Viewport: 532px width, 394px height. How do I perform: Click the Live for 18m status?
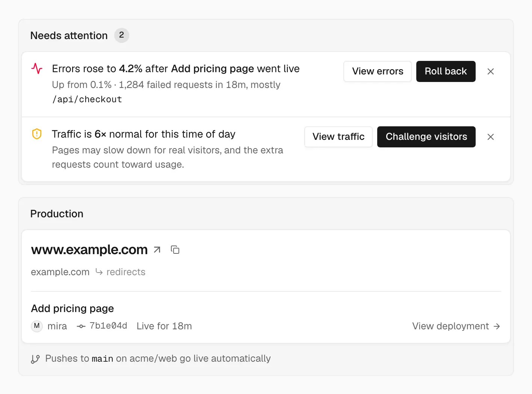(164, 326)
